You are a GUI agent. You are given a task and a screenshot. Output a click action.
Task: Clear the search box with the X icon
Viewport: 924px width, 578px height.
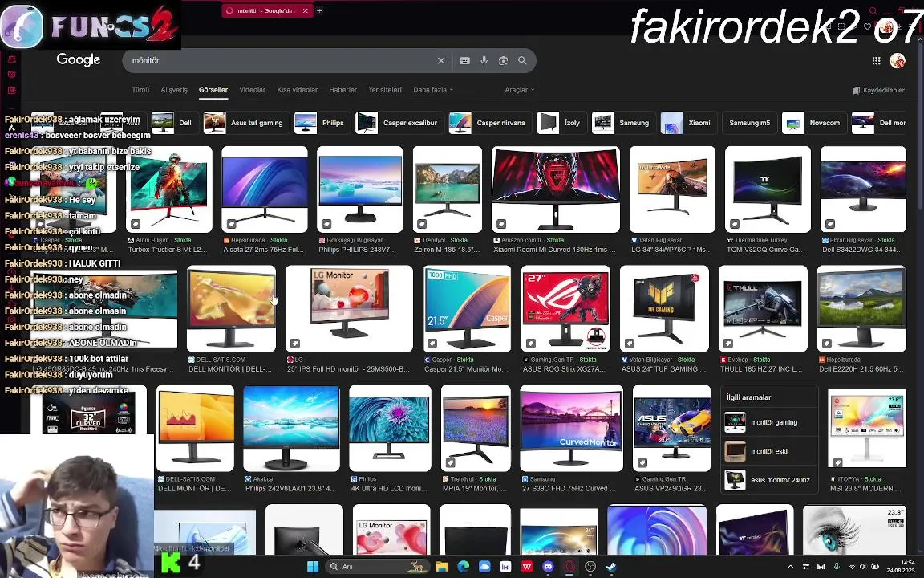(x=441, y=61)
